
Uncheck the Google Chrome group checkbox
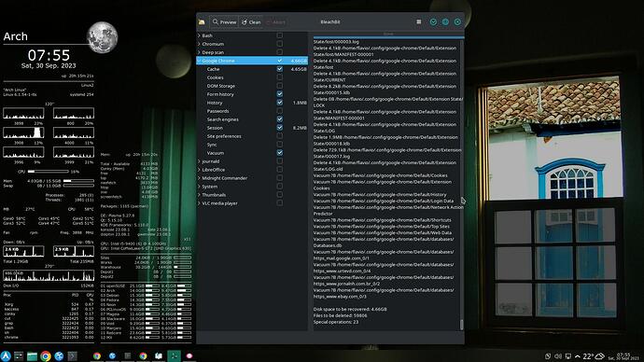(x=280, y=61)
